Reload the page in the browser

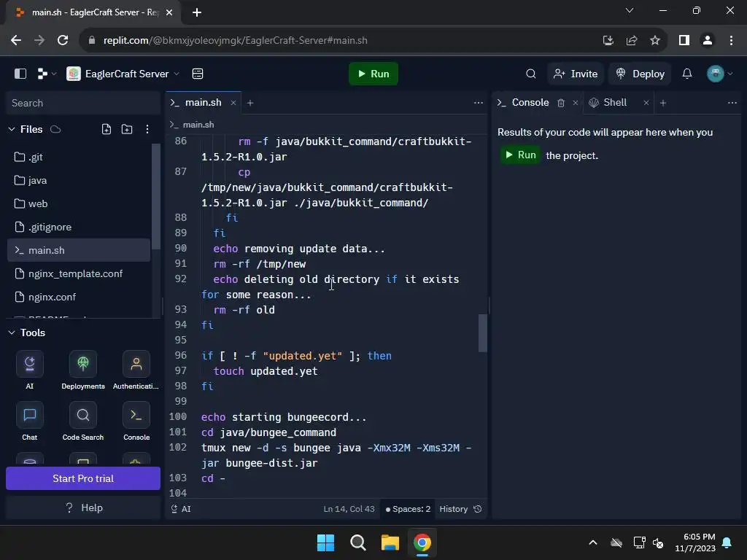pos(63,41)
